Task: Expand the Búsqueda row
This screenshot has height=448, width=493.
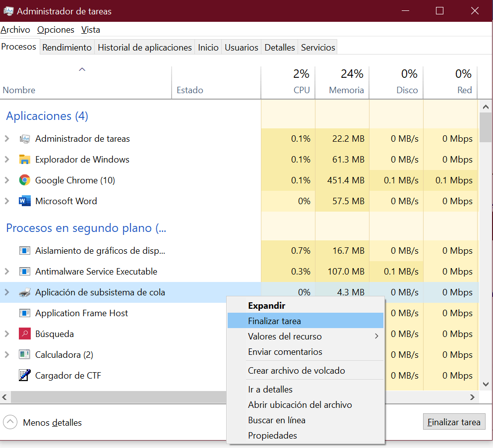Action: pyautogui.click(x=7, y=334)
